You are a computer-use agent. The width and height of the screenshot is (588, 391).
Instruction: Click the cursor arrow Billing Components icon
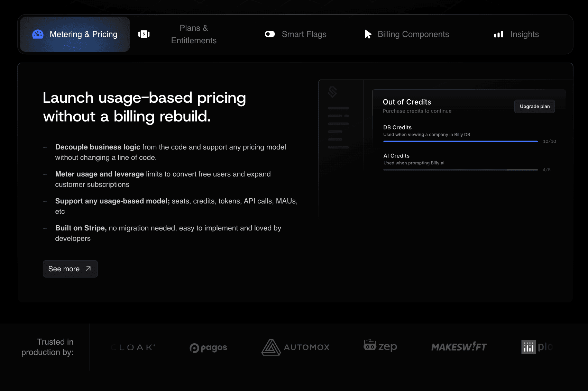[368, 34]
